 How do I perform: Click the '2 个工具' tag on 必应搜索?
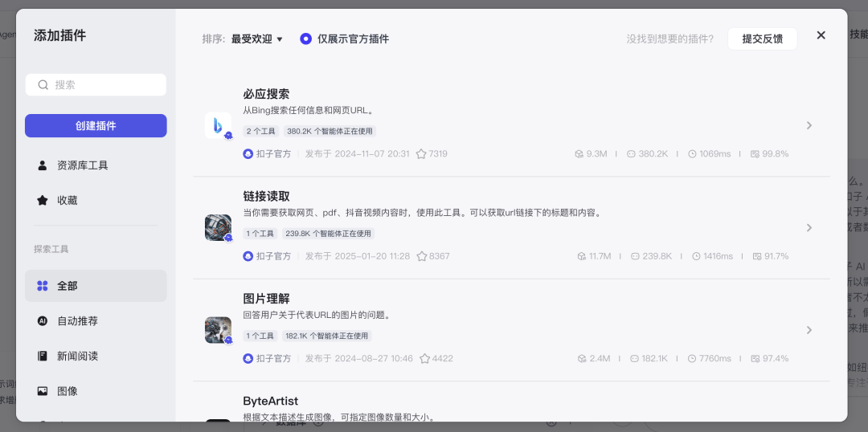point(261,131)
